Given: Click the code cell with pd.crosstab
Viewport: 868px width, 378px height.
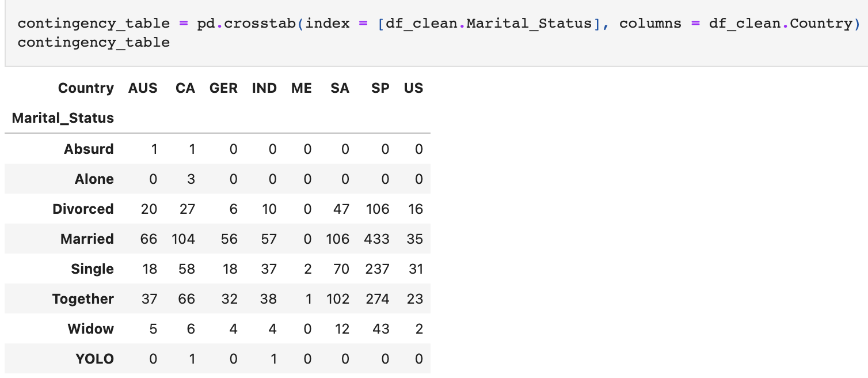Looking at the screenshot, I should 436,33.
